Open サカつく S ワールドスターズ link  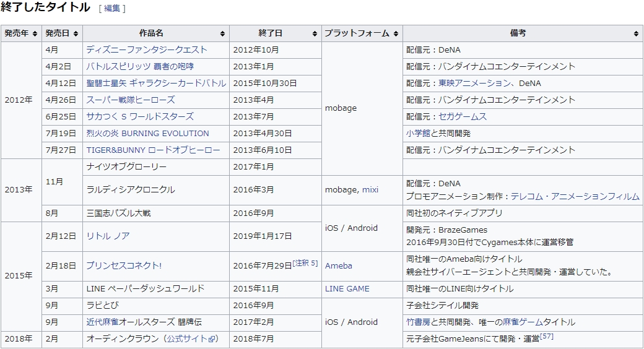coord(140,116)
